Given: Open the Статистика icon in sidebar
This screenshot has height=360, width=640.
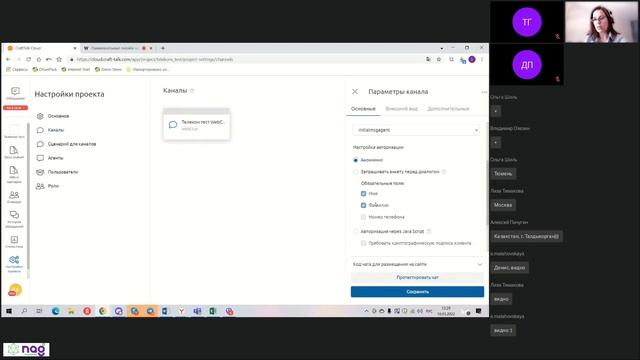Looking at the screenshot, I should pos(14,242).
